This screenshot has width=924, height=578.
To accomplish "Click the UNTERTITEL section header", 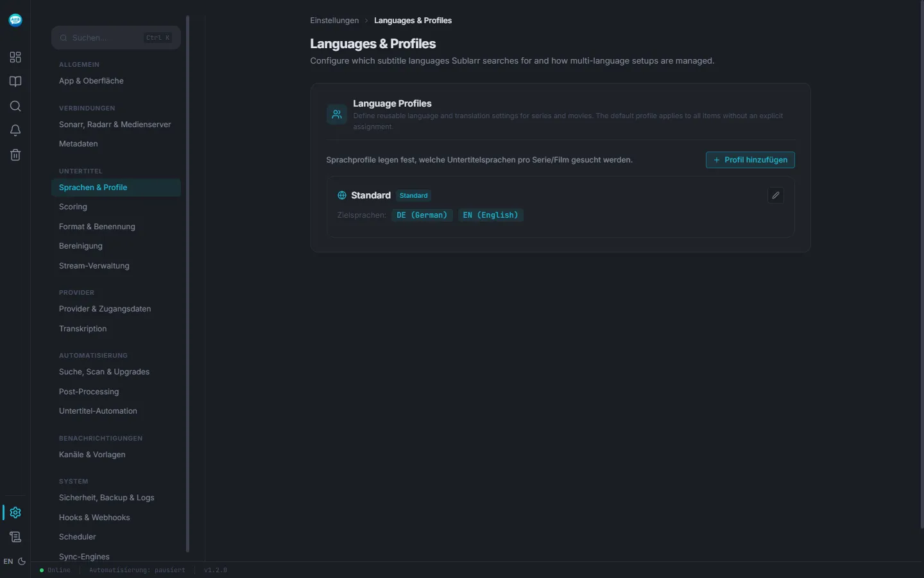I will pos(81,171).
